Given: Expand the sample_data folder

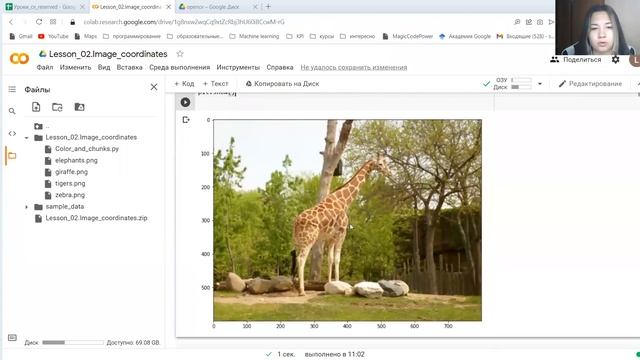Looking at the screenshot, I should point(27,207).
